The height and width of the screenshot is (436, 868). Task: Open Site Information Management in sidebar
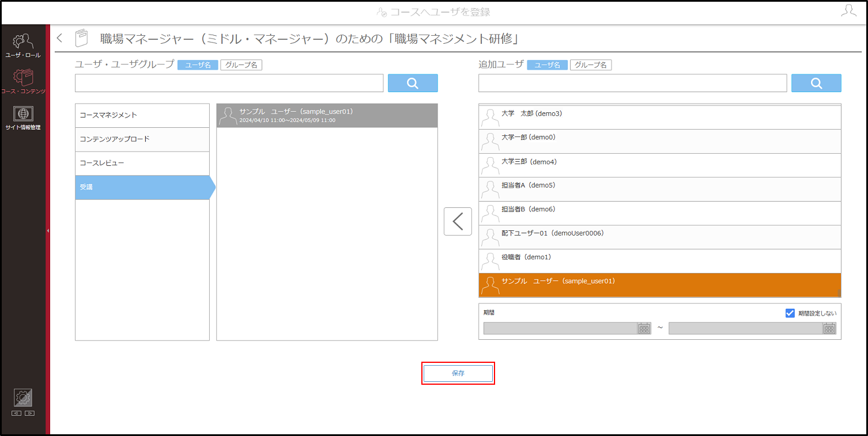23,117
